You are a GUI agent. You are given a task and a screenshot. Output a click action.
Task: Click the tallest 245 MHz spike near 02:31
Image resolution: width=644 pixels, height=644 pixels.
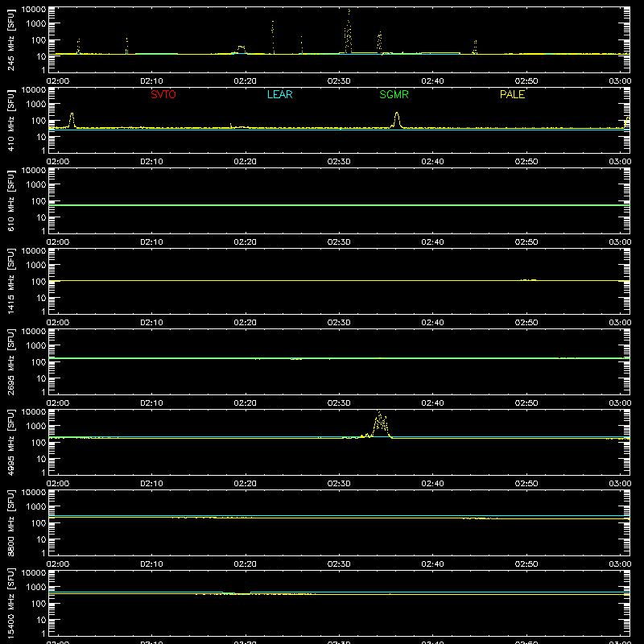click(349, 31)
